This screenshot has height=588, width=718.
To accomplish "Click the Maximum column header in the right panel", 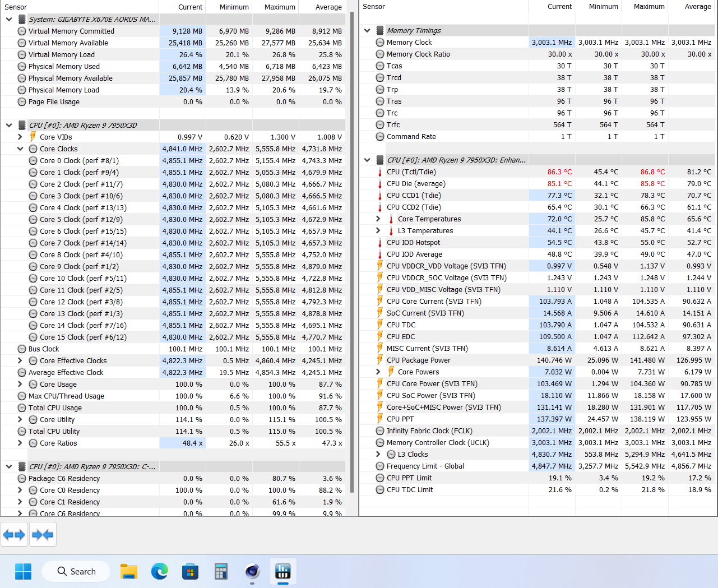I will [x=645, y=7].
